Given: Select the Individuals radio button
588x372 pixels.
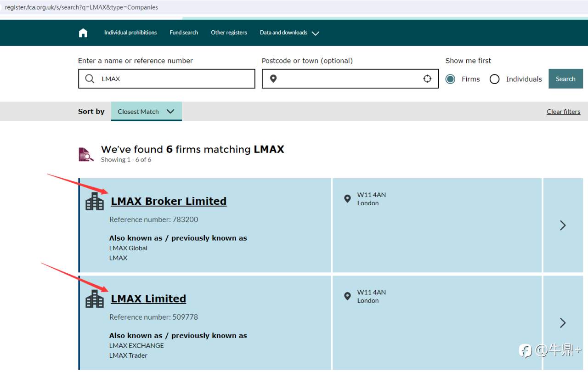Looking at the screenshot, I should (494, 79).
